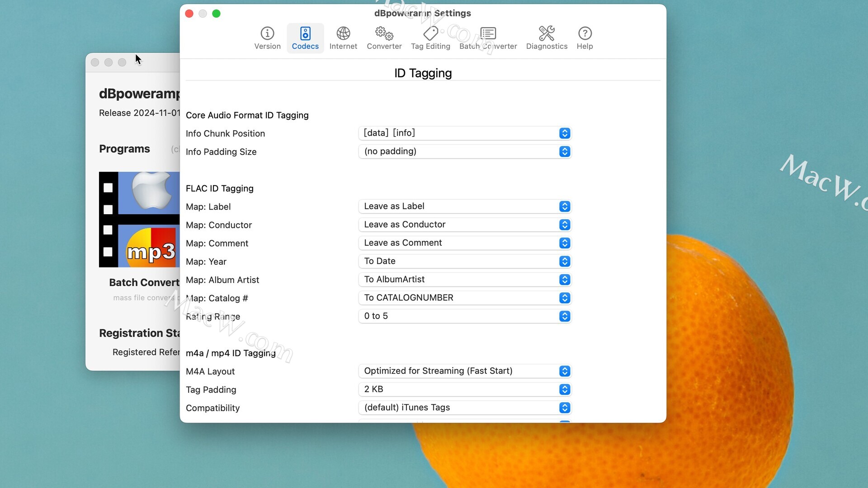Click the Info Chunk Position label

tap(225, 134)
